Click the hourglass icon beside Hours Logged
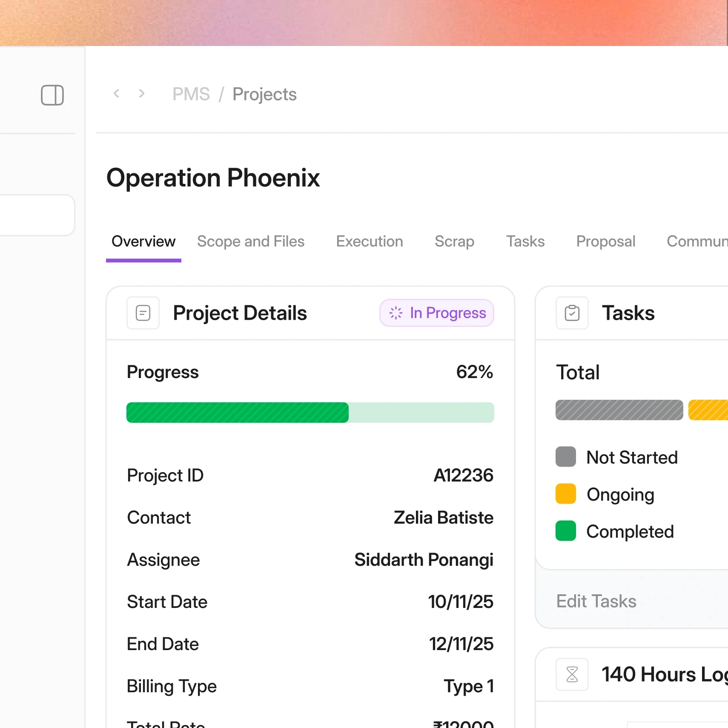Image resolution: width=728 pixels, height=728 pixels. (572, 674)
